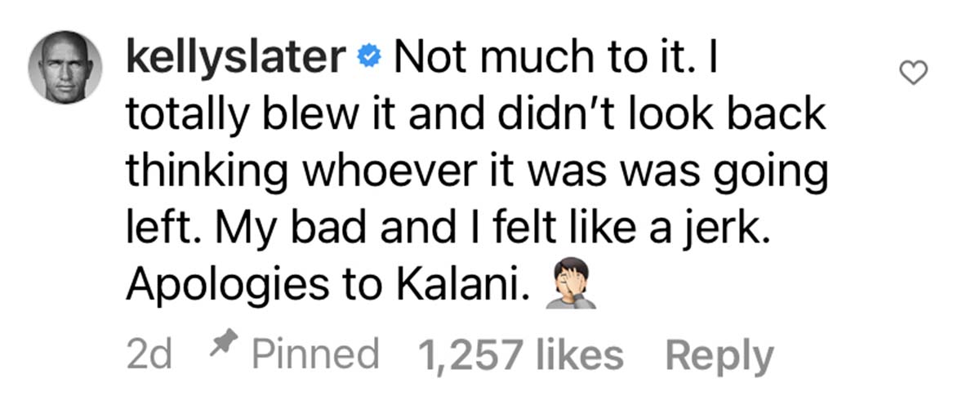Viewport: 980px width, 418px height.
Task: Click the 2d timestamp
Action: [150, 354]
